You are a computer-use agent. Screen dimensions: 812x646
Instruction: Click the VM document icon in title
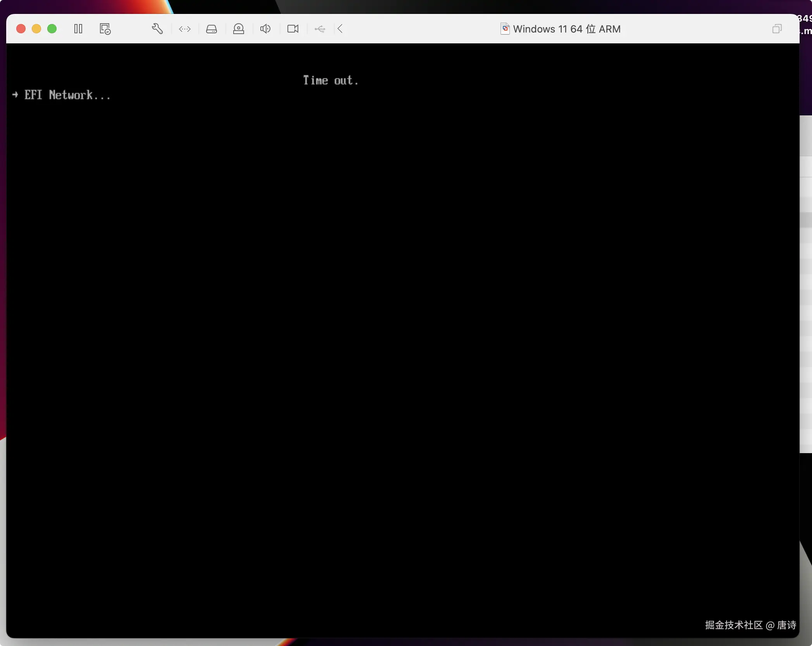click(505, 29)
